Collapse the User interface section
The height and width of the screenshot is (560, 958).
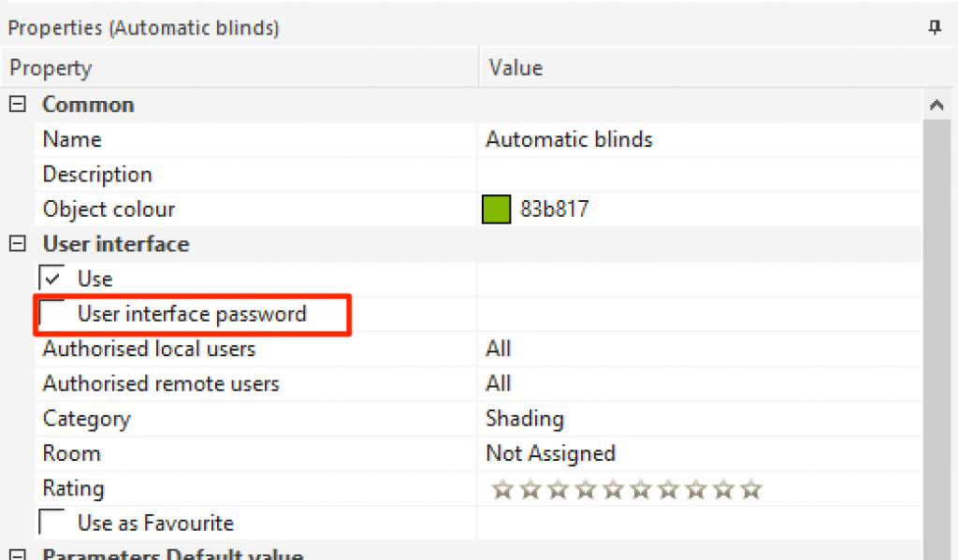tap(16, 244)
